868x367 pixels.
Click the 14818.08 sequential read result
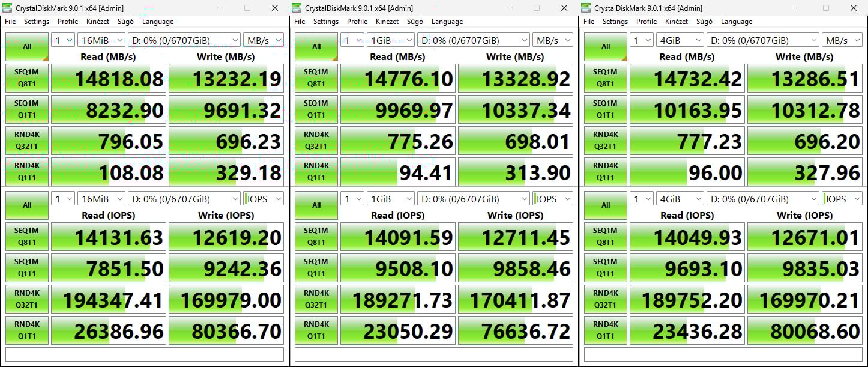tap(107, 79)
